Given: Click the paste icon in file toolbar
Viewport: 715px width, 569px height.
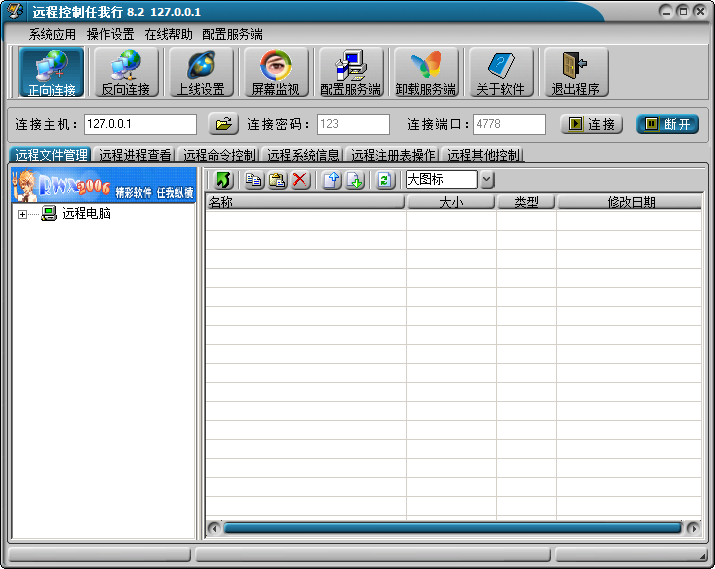Looking at the screenshot, I should pyautogui.click(x=277, y=180).
